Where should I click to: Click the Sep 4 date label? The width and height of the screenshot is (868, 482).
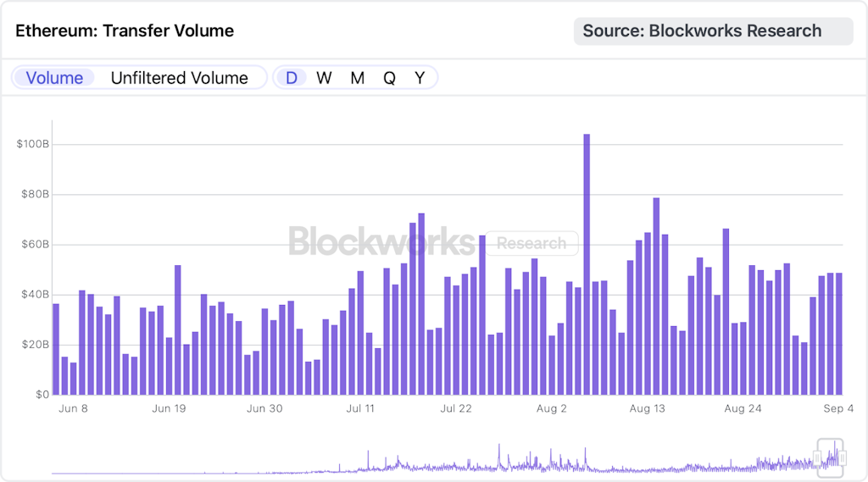tap(838, 409)
